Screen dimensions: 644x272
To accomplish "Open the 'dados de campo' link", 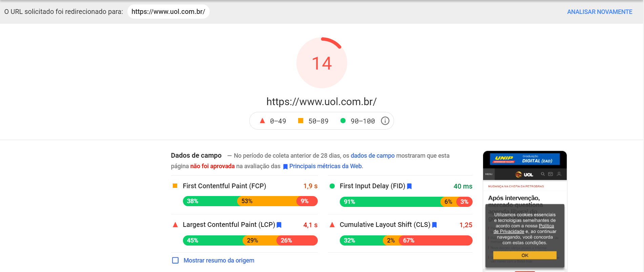I will tap(373, 156).
